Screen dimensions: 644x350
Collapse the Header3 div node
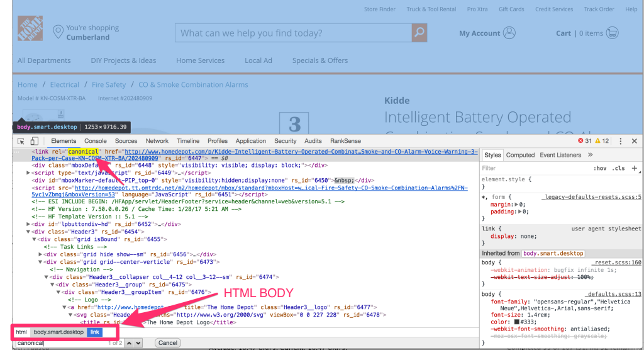pyautogui.click(x=28, y=232)
